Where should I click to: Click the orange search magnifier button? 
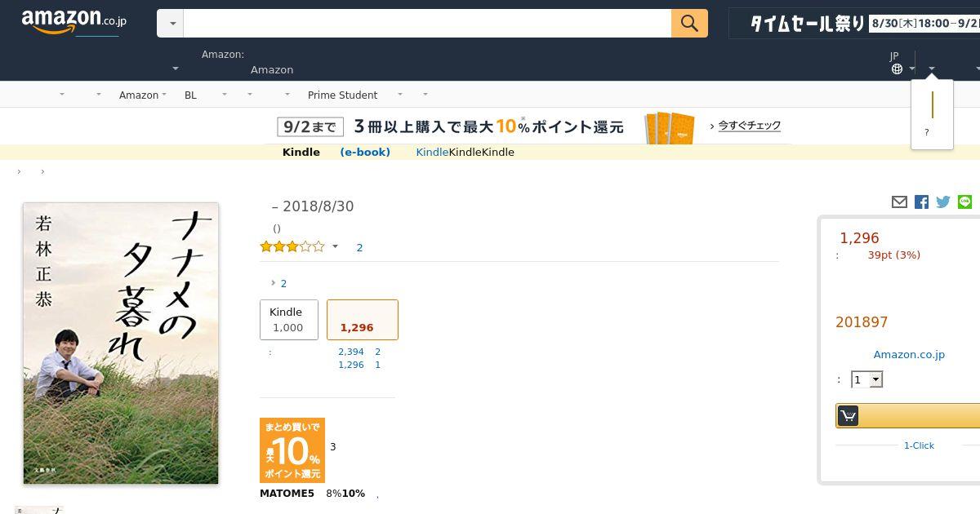pos(688,24)
